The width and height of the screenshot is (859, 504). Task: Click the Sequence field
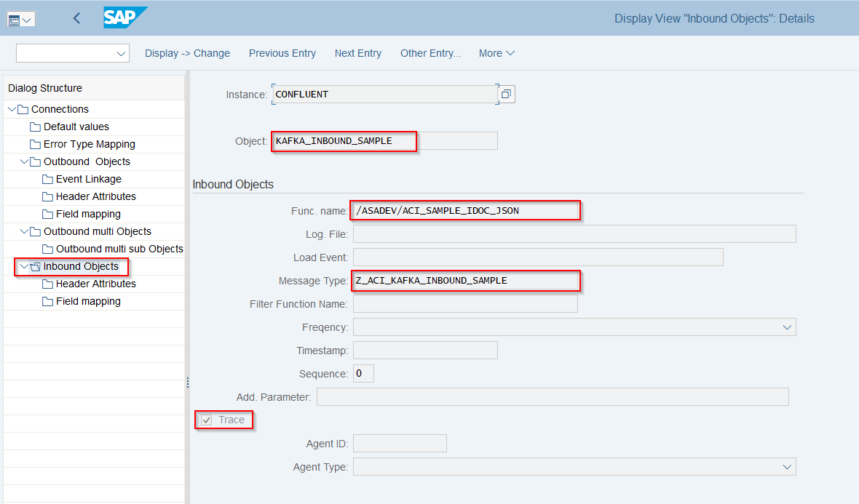click(x=364, y=374)
